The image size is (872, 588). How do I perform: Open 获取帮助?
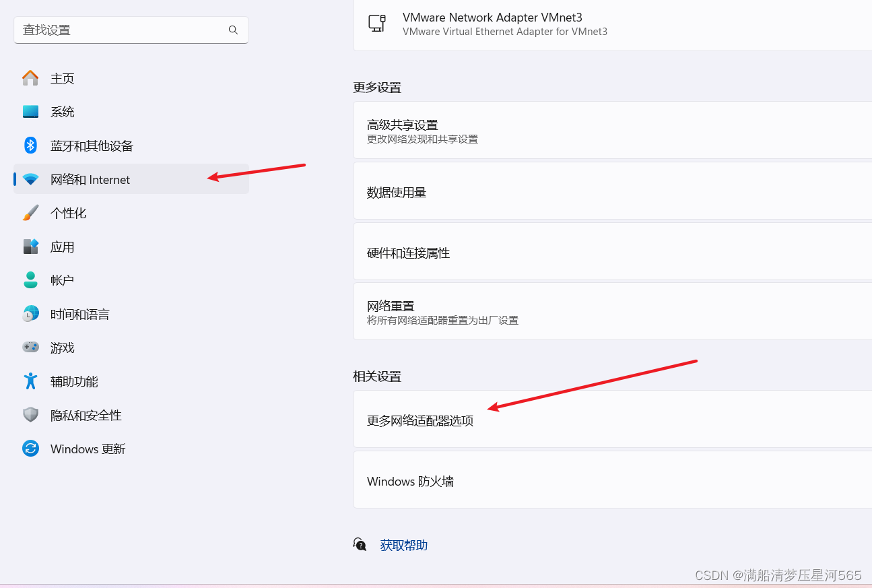403,545
